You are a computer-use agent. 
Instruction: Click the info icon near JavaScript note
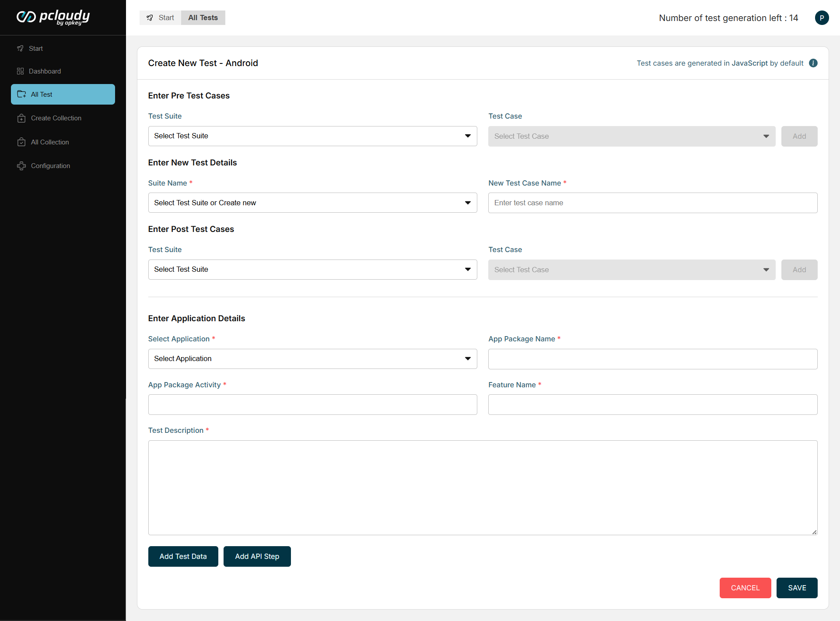tap(813, 63)
